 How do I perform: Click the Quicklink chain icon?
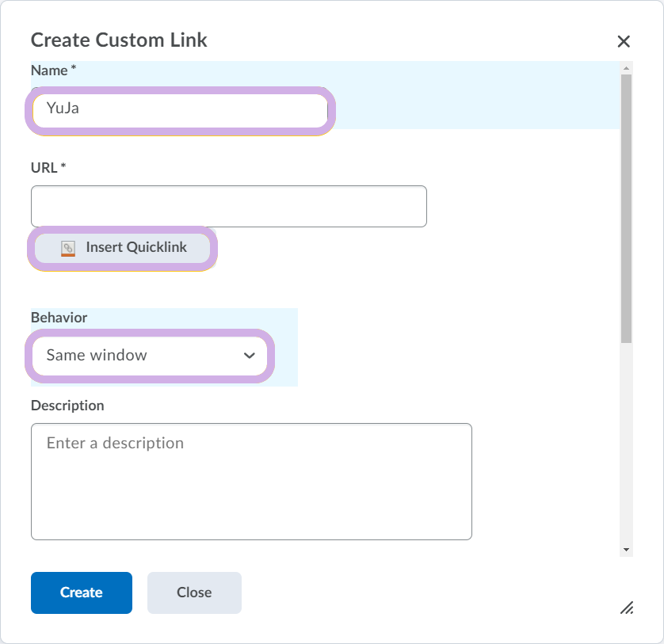pos(68,248)
